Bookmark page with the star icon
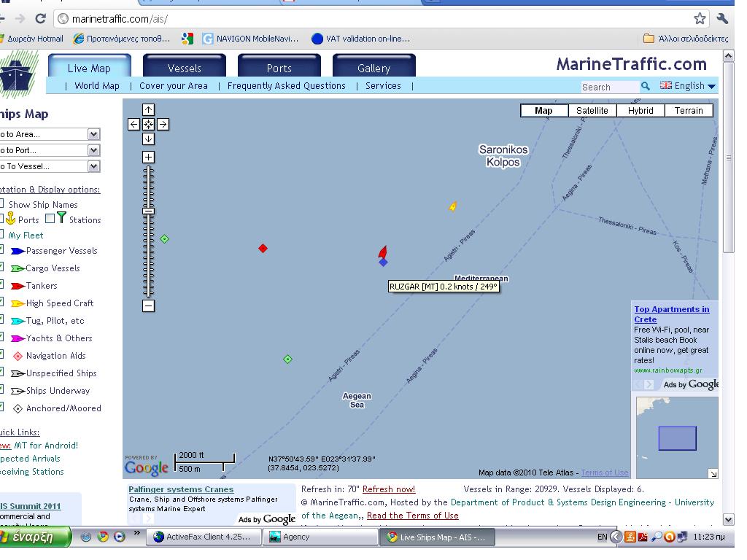The height and width of the screenshot is (560, 747). [x=700, y=19]
